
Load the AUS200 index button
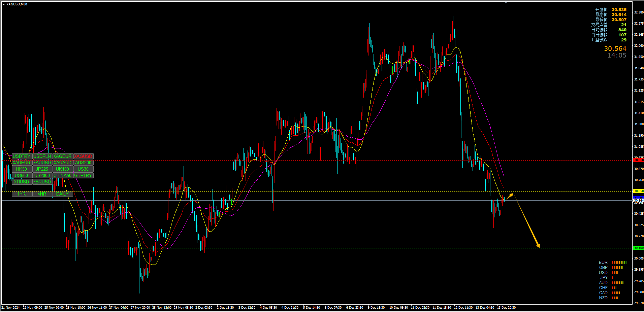[x=83, y=163]
